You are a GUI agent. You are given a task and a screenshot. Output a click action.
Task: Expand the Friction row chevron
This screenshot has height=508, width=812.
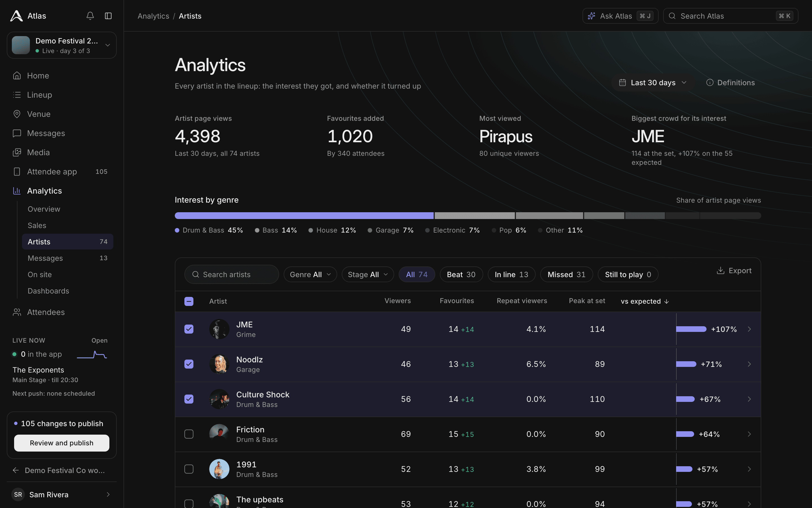[x=749, y=434]
